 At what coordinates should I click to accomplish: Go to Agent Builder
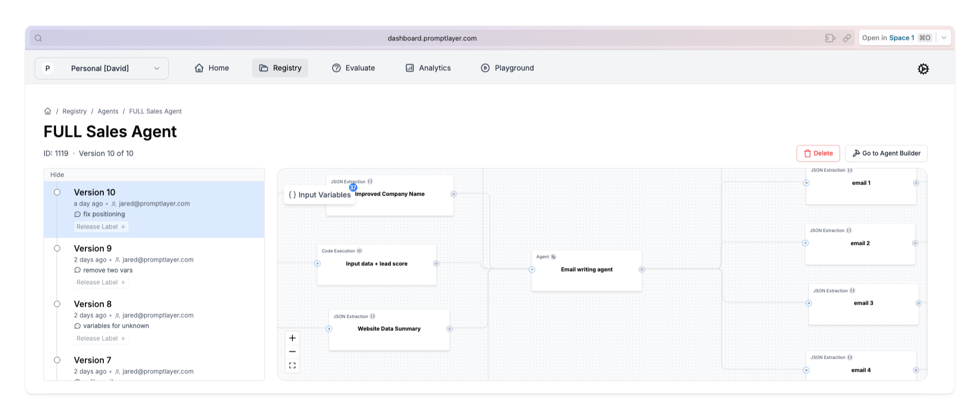coord(886,153)
